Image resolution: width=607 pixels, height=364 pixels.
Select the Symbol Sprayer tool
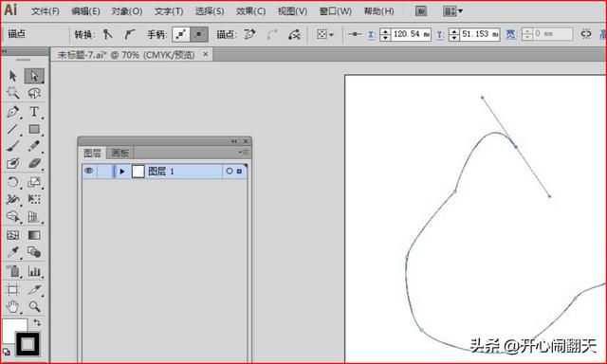[12, 271]
